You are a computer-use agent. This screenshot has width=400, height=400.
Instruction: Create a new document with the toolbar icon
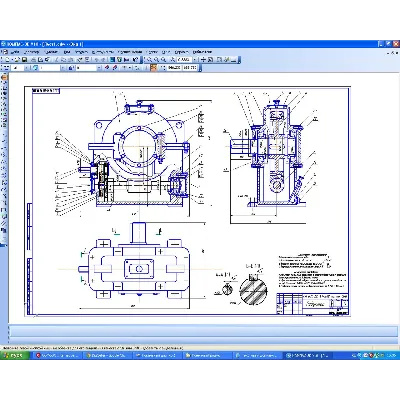point(8,60)
